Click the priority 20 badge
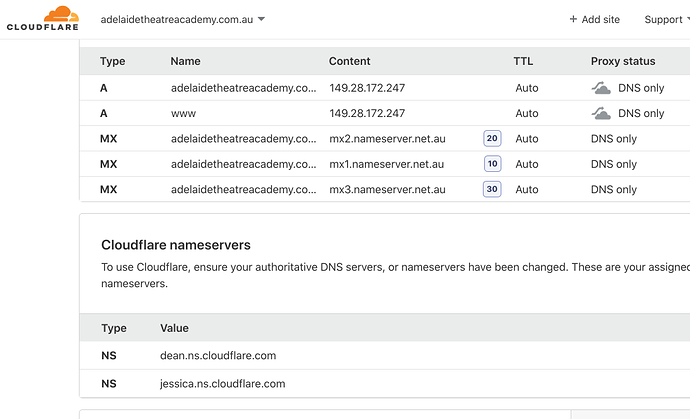 pos(492,138)
